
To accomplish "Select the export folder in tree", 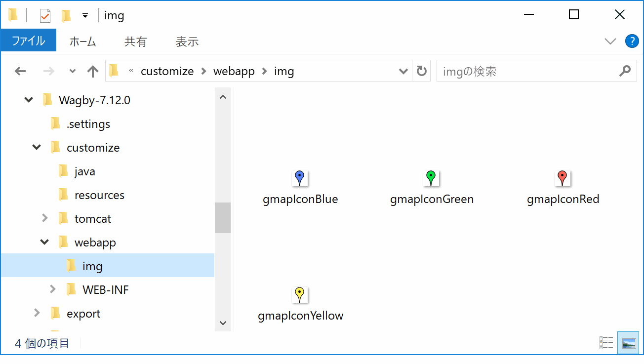I will tap(83, 314).
